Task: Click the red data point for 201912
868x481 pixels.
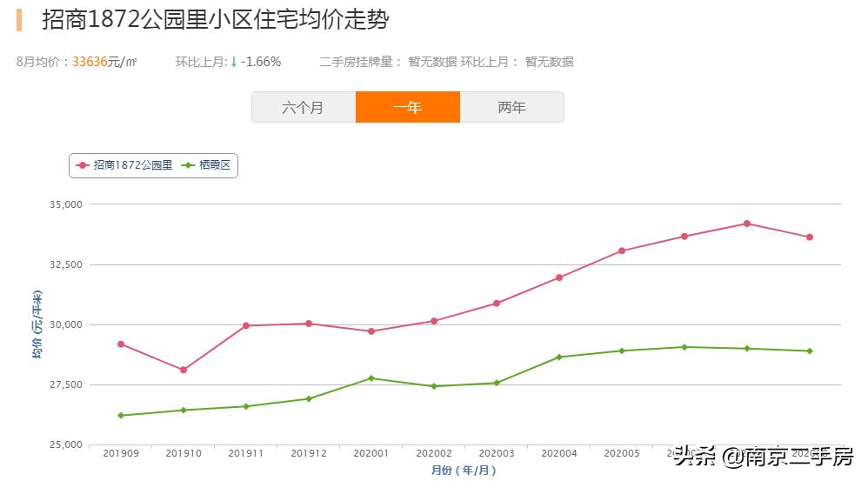Action: click(309, 324)
